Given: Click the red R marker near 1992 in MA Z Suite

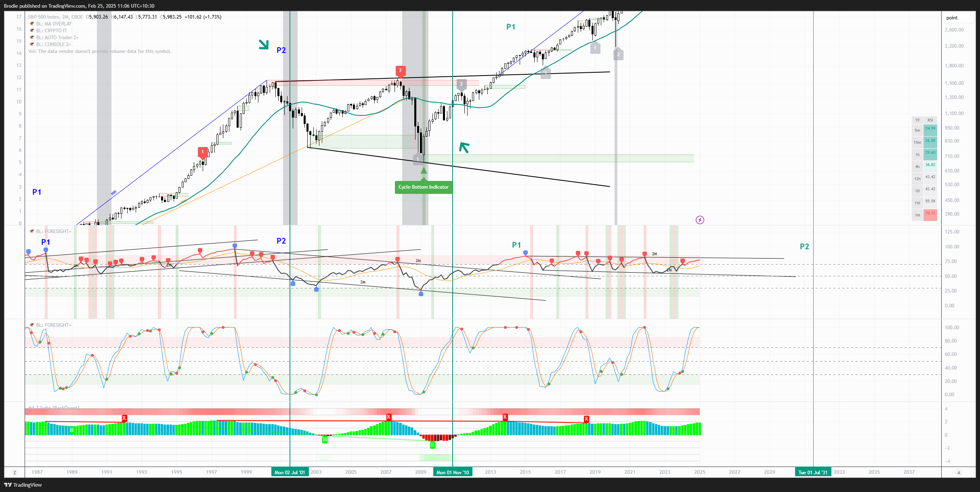Looking at the screenshot, I should (124, 418).
